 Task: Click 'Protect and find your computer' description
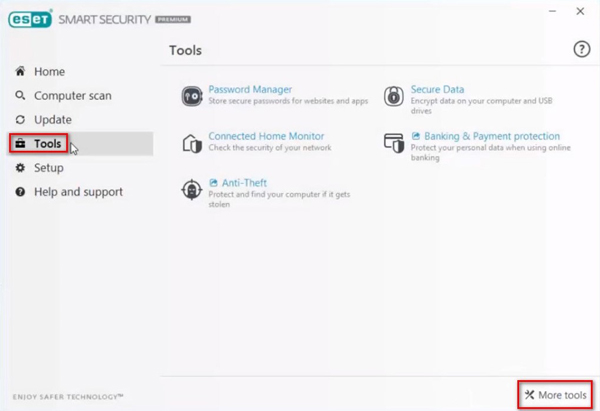point(279,199)
